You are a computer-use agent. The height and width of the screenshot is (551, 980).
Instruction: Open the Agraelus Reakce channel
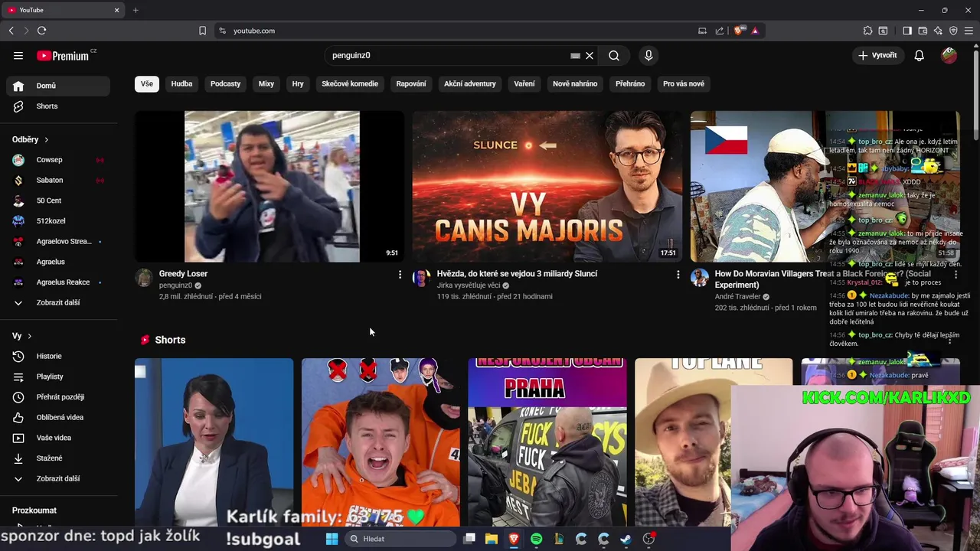[x=58, y=282]
